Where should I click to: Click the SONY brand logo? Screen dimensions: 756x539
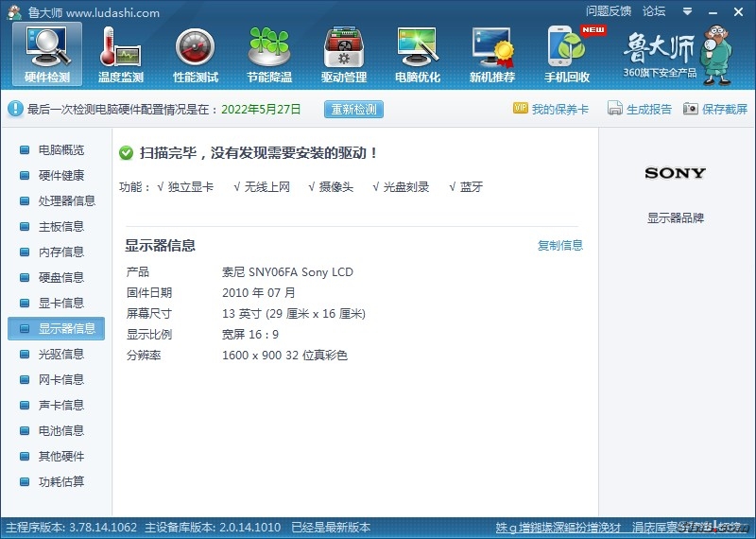click(676, 173)
